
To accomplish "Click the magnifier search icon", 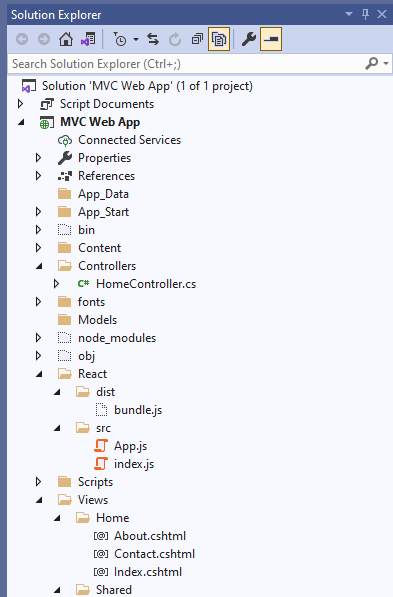I will pos(371,63).
